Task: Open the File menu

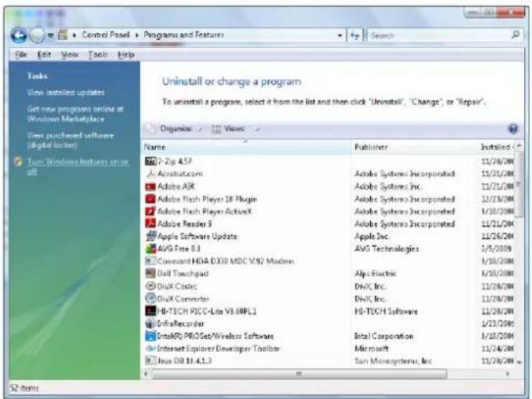Action: pyautogui.click(x=21, y=54)
